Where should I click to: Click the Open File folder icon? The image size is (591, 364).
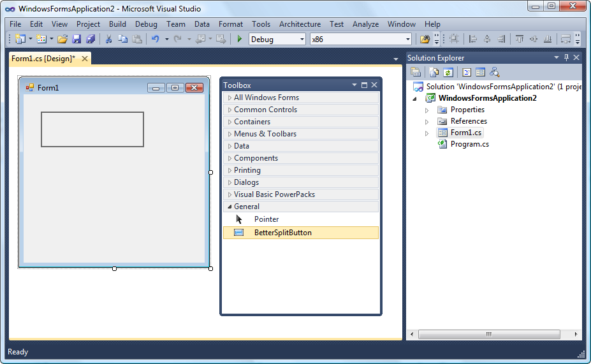click(62, 40)
